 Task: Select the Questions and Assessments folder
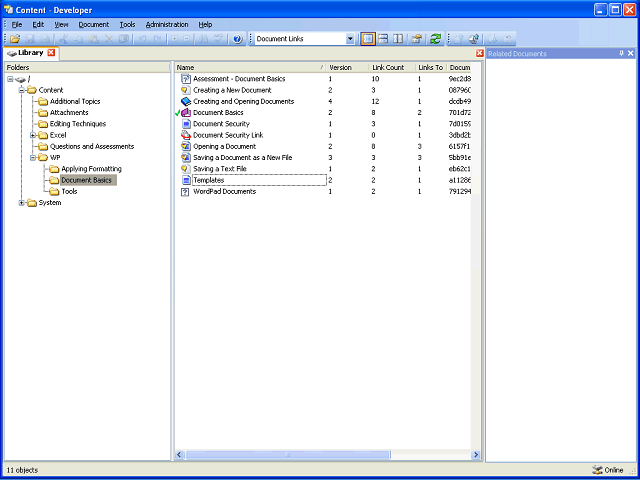92,147
